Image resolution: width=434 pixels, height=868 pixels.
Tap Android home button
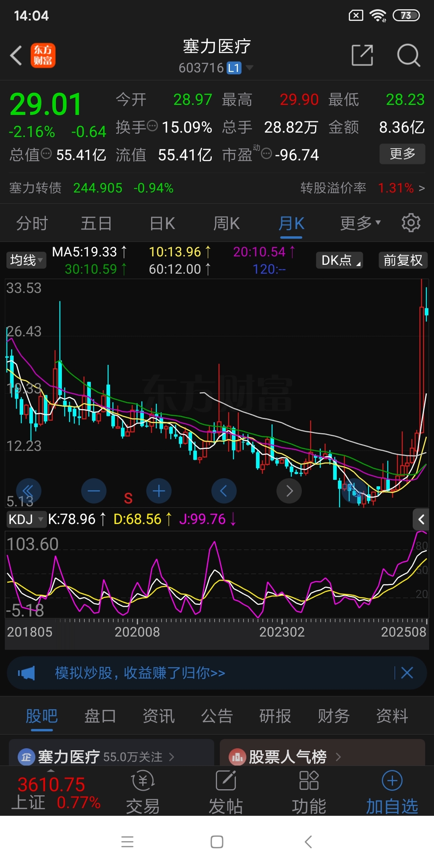pos(217,841)
